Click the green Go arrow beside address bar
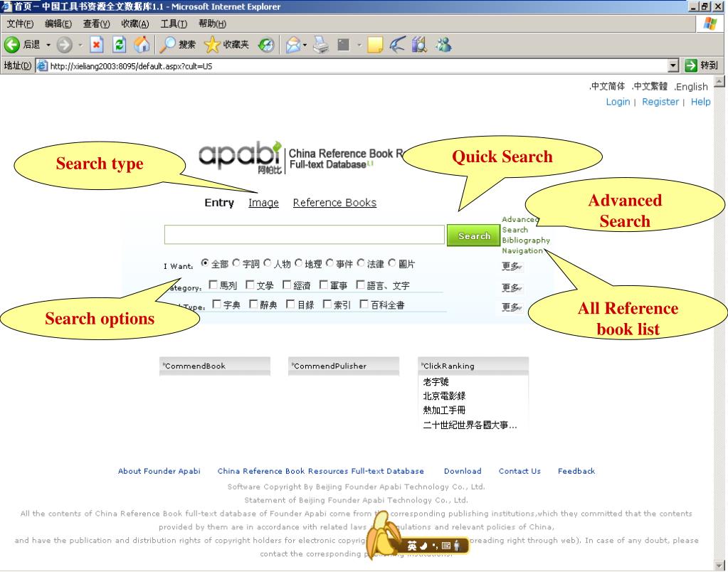This screenshot has height=572, width=728. coord(691,65)
